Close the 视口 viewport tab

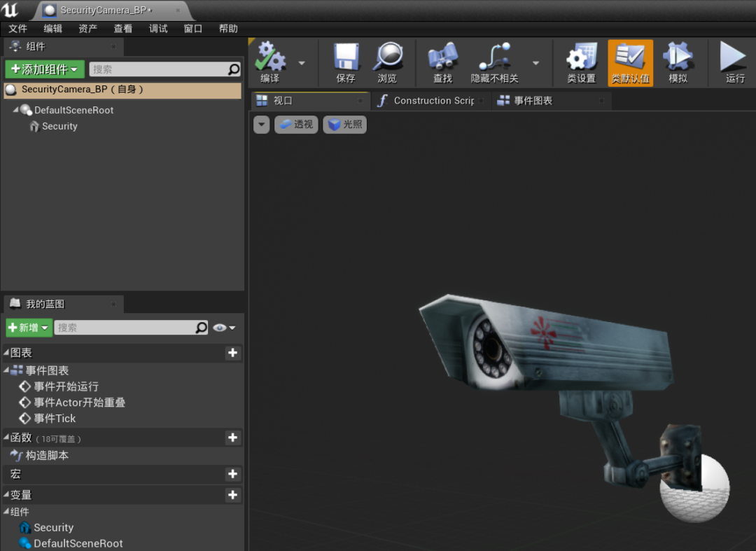pos(360,101)
